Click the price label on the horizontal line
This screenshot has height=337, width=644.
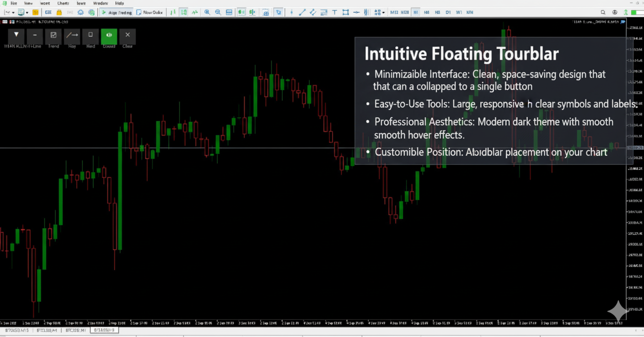[635, 148]
